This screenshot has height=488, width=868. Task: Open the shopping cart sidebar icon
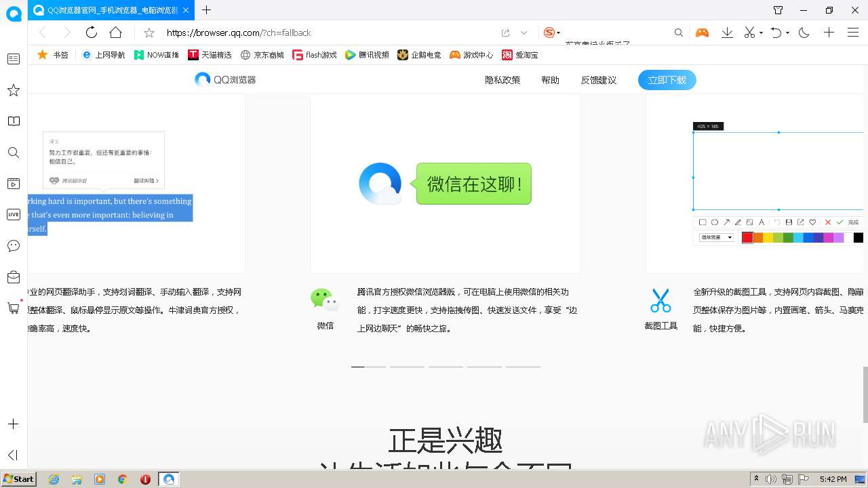click(x=13, y=308)
